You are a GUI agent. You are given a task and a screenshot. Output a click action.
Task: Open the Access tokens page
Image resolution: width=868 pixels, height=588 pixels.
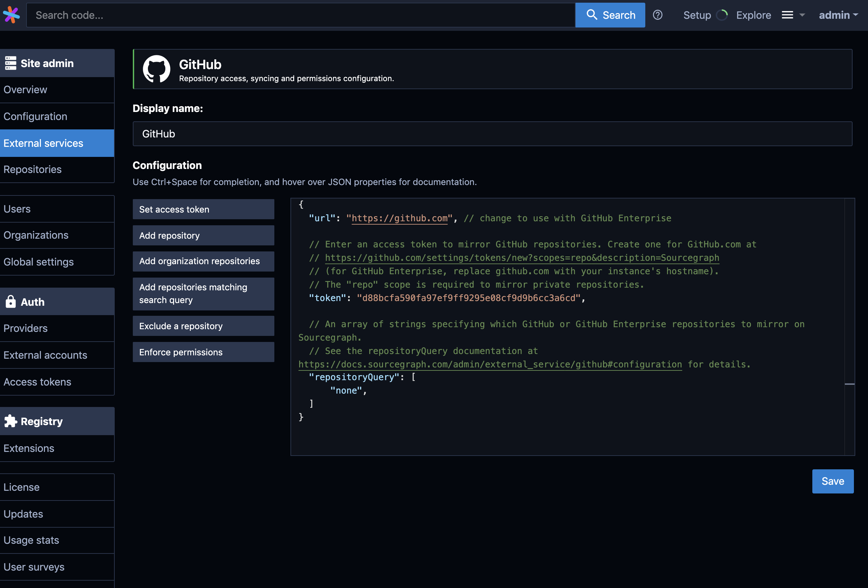[x=37, y=381]
